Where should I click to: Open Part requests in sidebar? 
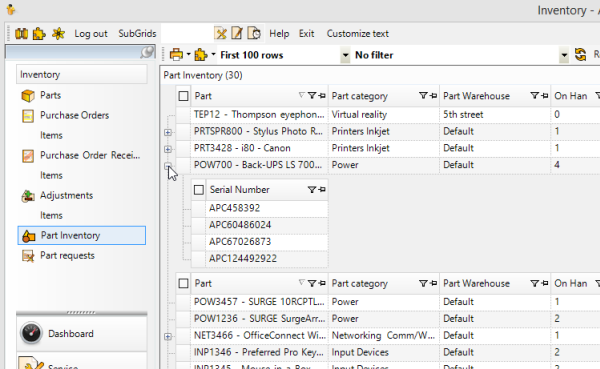(x=67, y=255)
